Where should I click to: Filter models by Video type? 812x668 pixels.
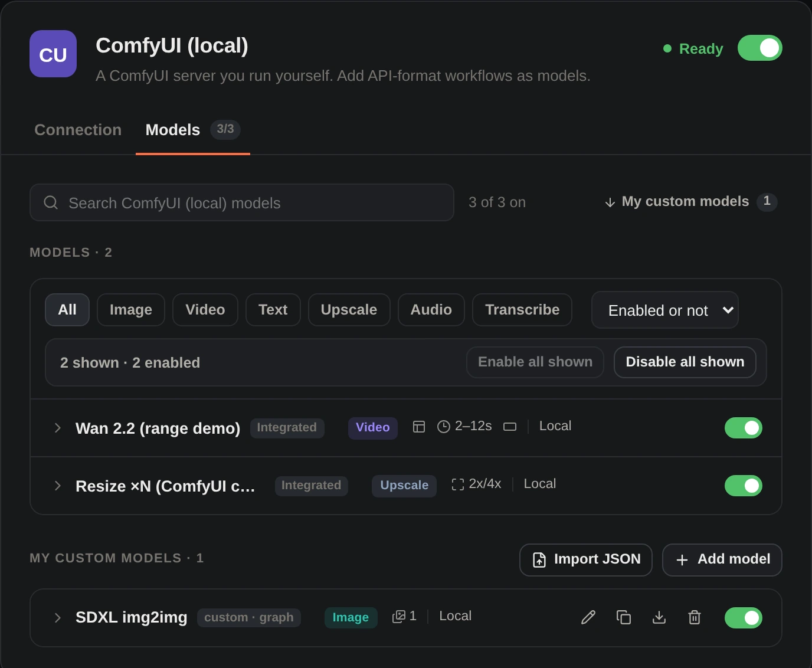205,310
